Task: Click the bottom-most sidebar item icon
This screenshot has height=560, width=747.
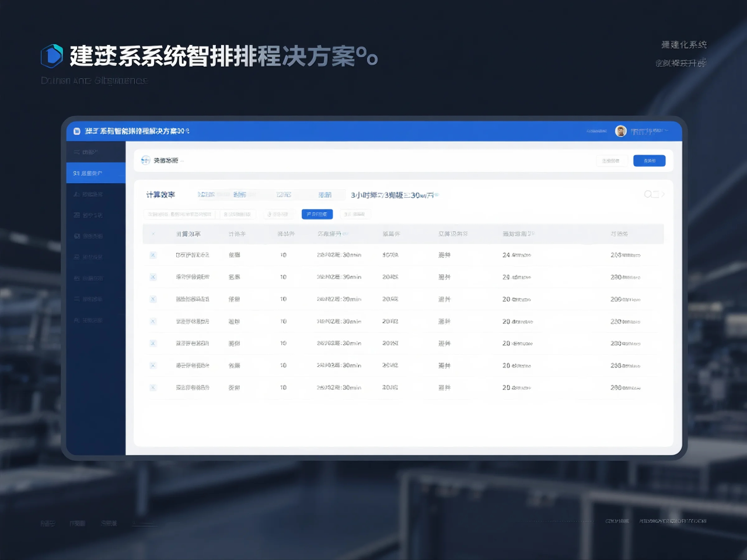Action: [x=77, y=320]
